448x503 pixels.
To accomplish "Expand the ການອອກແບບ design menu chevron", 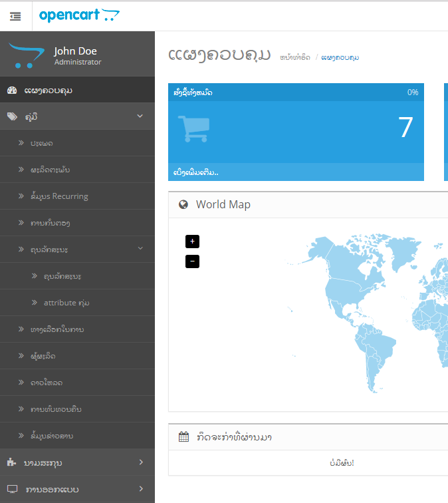I will [141, 488].
